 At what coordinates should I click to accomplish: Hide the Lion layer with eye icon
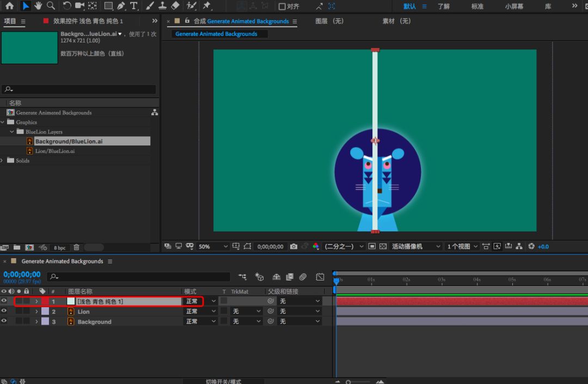(x=4, y=312)
